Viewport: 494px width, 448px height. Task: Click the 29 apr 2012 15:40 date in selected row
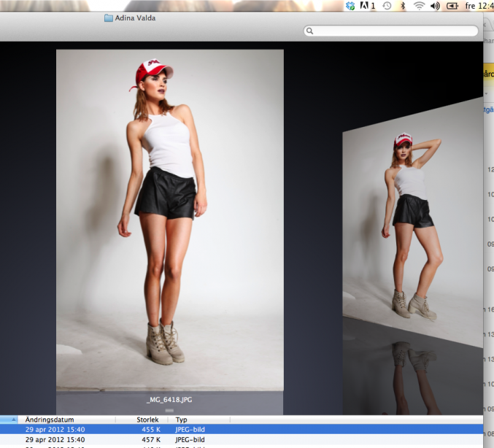coord(55,430)
